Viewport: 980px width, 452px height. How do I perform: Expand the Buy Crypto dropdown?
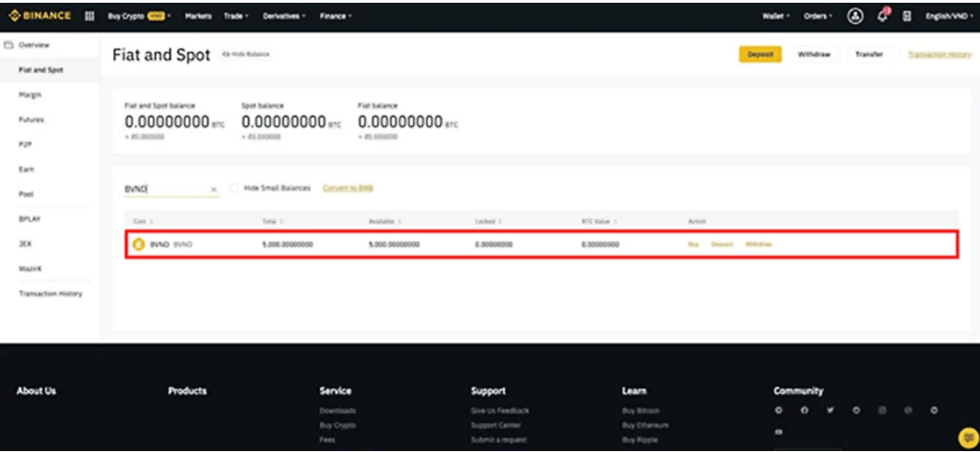[x=140, y=17]
